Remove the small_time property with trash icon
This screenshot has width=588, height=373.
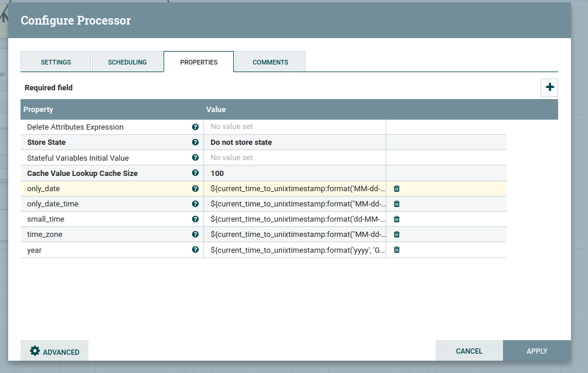(396, 219)
